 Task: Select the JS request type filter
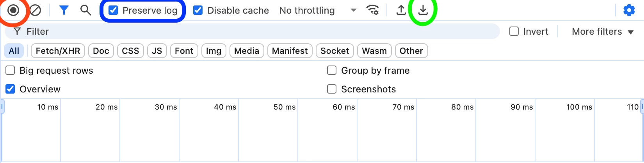[157, 51]
